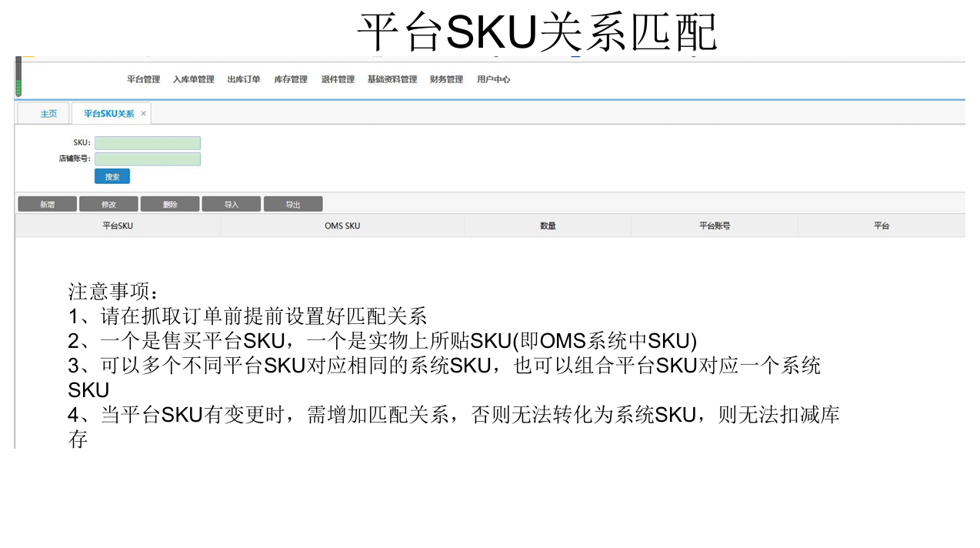The width and height of the screenshot is (980, 548).
Task: Click the 导出 button
Action: (293, 204)
